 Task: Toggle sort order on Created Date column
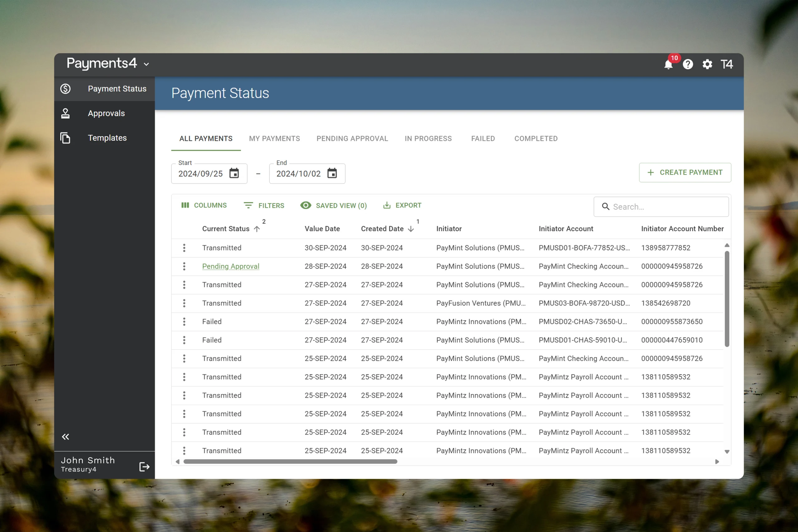(411, 229)
